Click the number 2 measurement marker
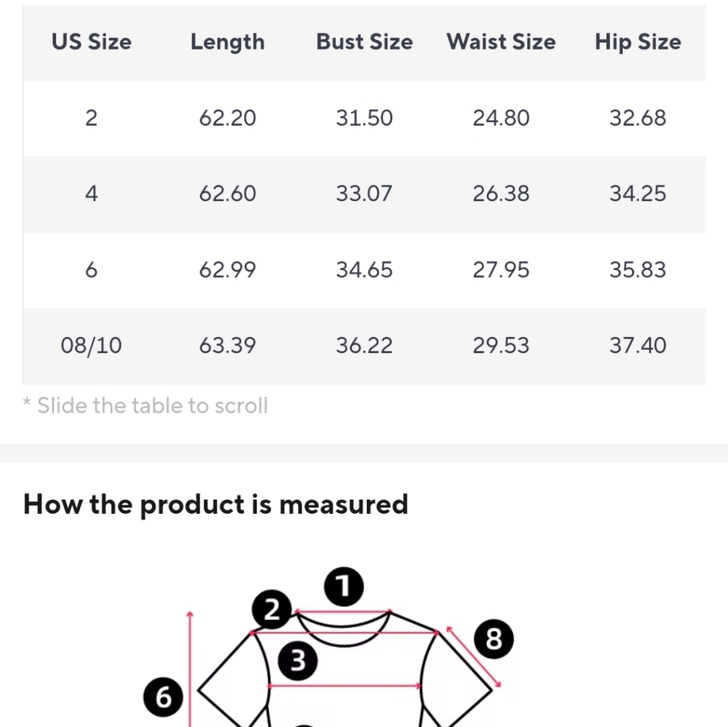This screenshot has width=728, height=727. [x=272, y=610]
